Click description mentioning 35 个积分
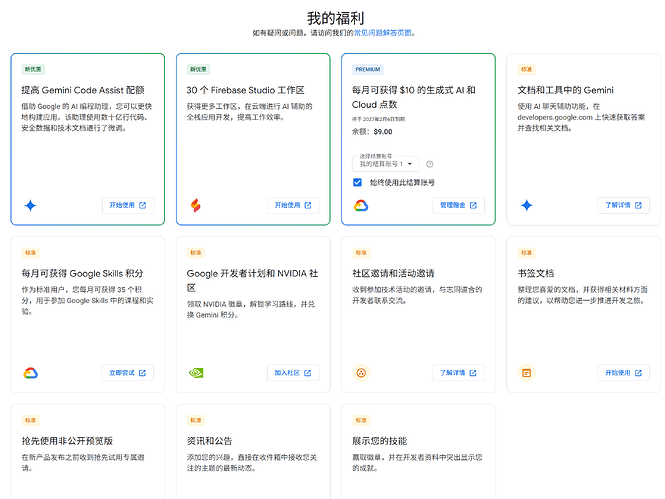Image resolution: width=665 pixels, height=499 pixels. click(87, 301)
